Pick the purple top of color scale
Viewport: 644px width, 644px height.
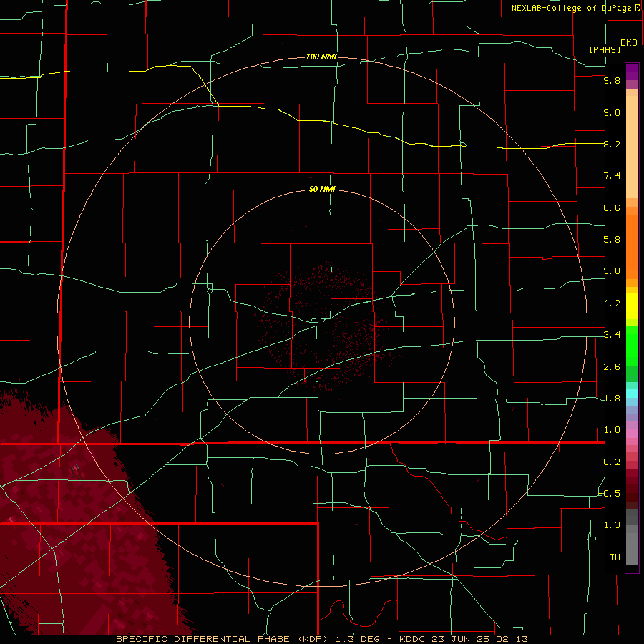632,72
